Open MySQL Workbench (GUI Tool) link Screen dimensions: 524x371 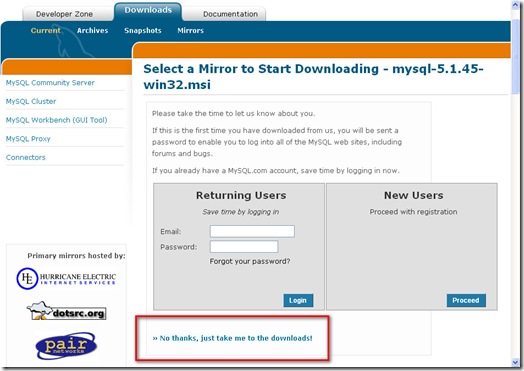click(x=56, y=120)
